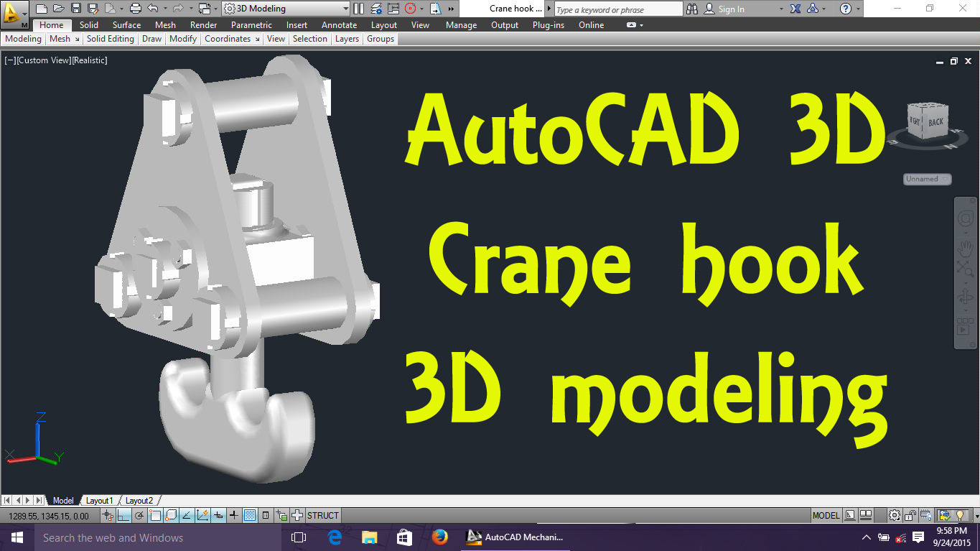This screenshot has height=551, width=980.
Task: Undo the last action
Action: coord(152,9)
